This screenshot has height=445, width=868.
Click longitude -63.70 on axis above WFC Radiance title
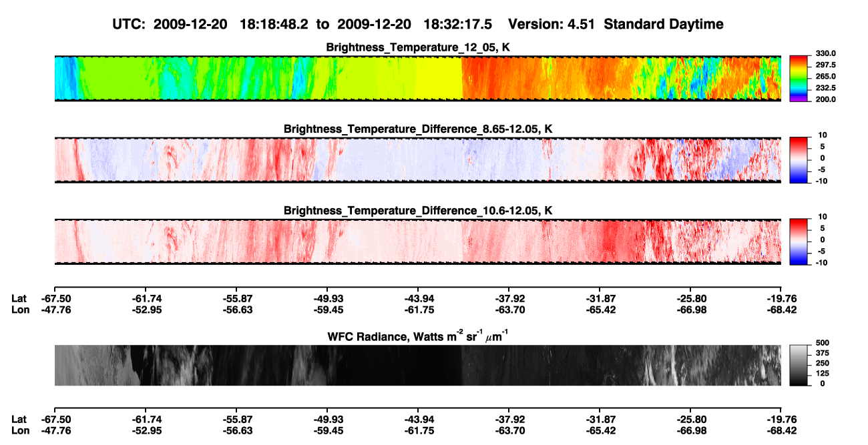(509, 310)
